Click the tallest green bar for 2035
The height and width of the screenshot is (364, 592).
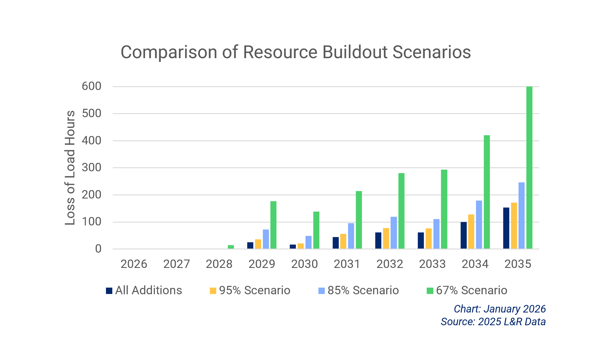click(529, 168)
